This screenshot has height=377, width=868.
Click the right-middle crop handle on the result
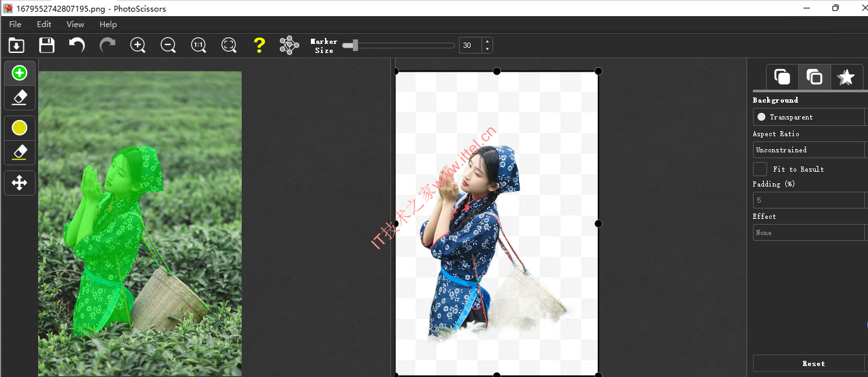pos(598,223)
